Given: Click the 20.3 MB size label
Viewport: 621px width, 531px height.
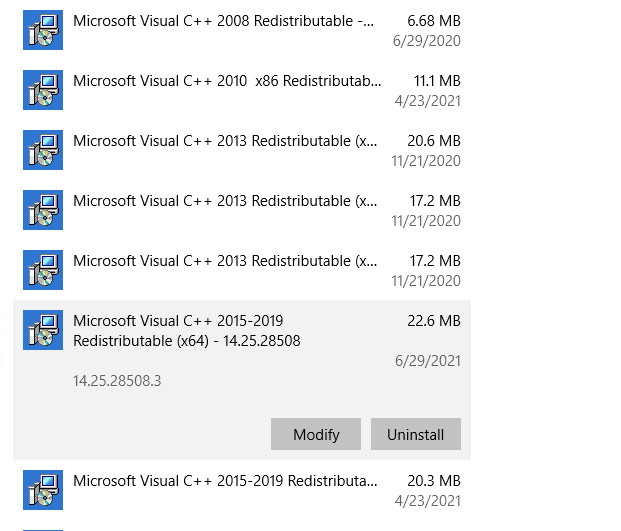Looking at the screenshot, I should [x=434, y=481].
